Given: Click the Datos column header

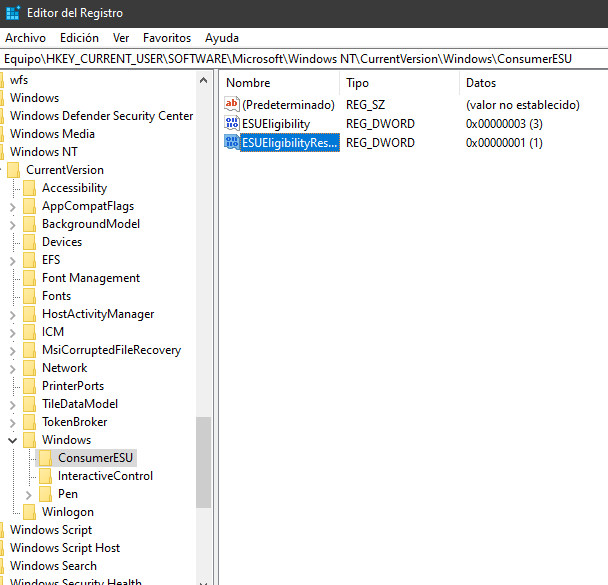Looking at the screenshot, I should (534, 83).
